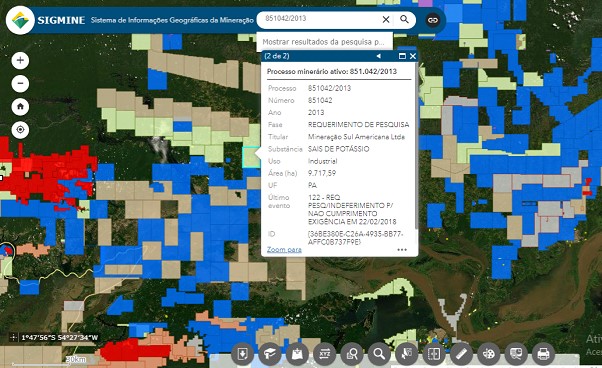Open the download data tool
This screenshot has width=602, height=368.
pos(242,353)
